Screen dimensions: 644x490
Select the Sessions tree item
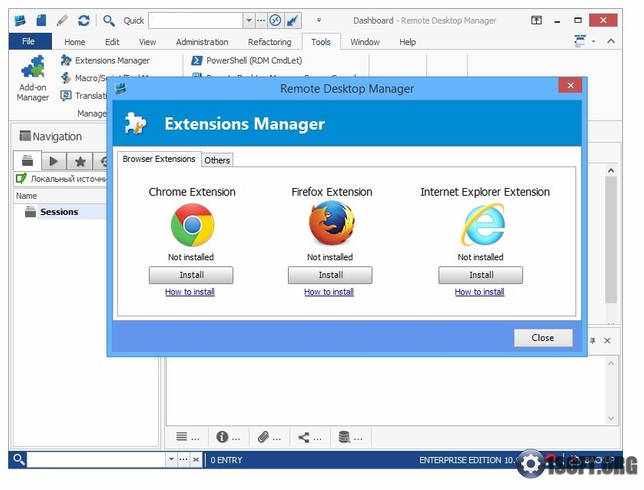(59, 212)
